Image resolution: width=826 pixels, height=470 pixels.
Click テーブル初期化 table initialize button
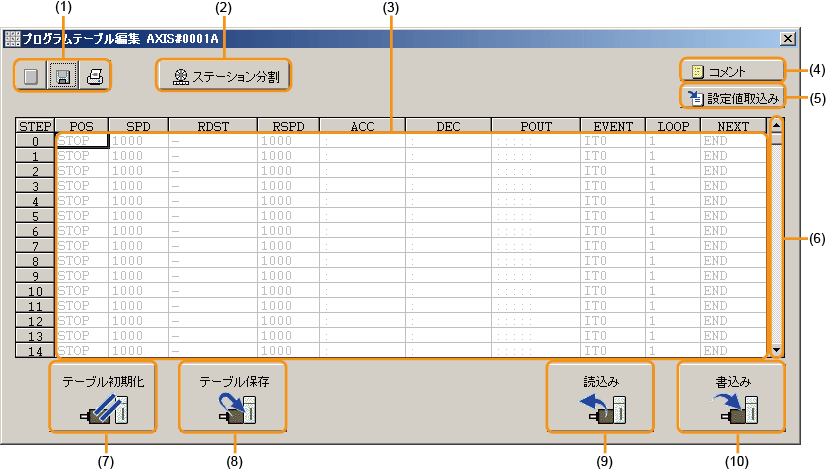(103, 397)
